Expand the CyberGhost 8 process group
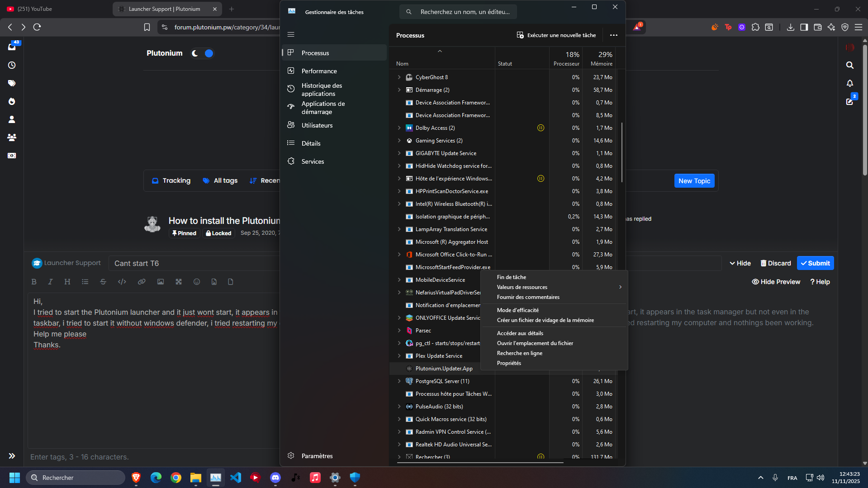This screenshot has height=488, width=868. [399, 77]
